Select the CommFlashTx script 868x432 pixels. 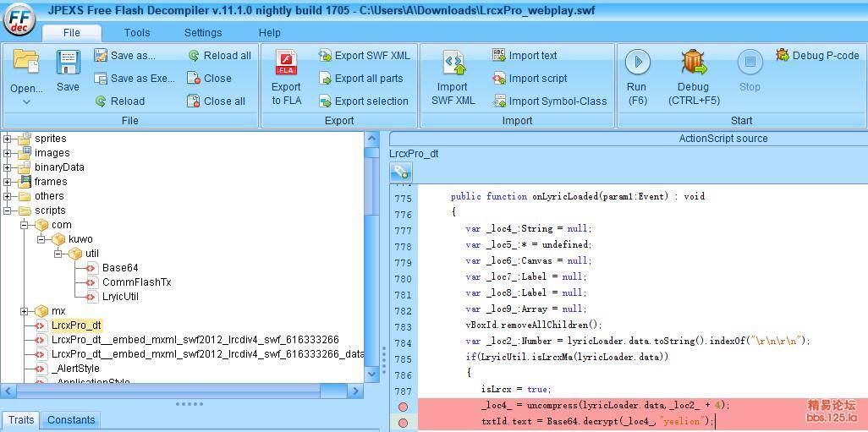pyautogui.click(x=137, y=282)
